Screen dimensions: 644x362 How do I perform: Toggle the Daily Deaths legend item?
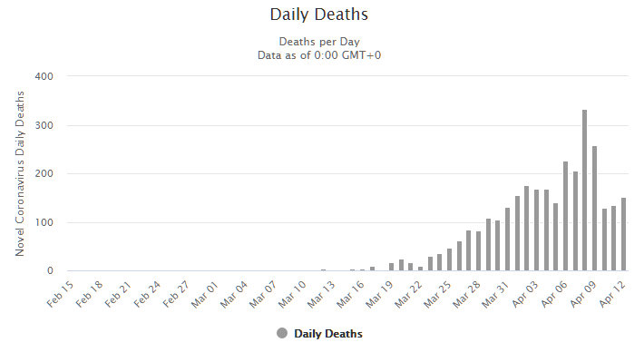click(x=319, y=334)
